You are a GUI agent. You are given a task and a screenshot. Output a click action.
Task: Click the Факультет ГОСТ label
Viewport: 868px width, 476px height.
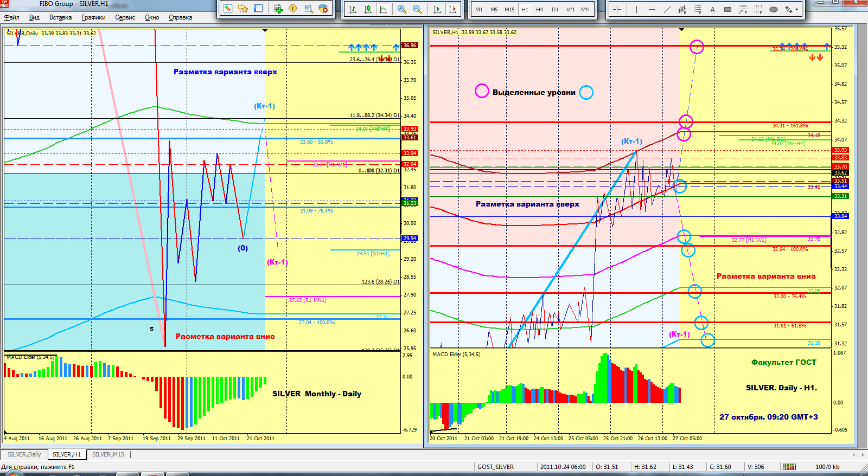point(783,362)
